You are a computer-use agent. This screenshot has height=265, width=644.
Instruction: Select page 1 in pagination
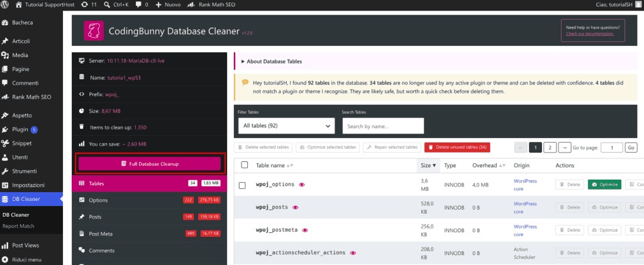click(x=535, y=148)
